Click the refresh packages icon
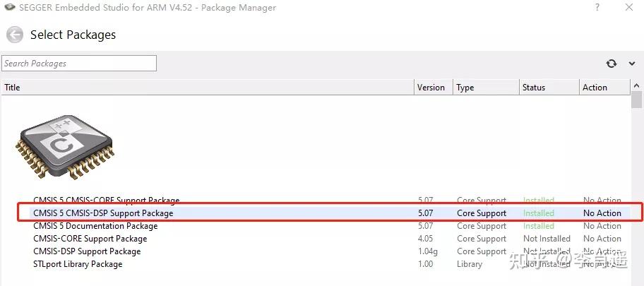The height and width of the screenshot is (286, 644). (x=612, y=64)
